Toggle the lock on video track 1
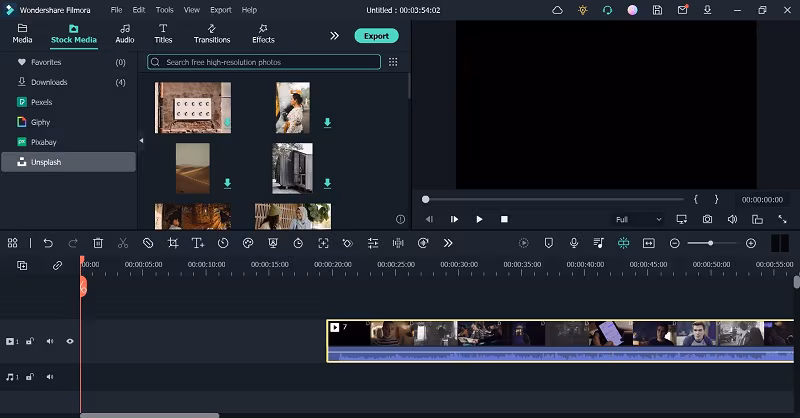The height and width of the screenshot is (418, 800). coord(30,341)
